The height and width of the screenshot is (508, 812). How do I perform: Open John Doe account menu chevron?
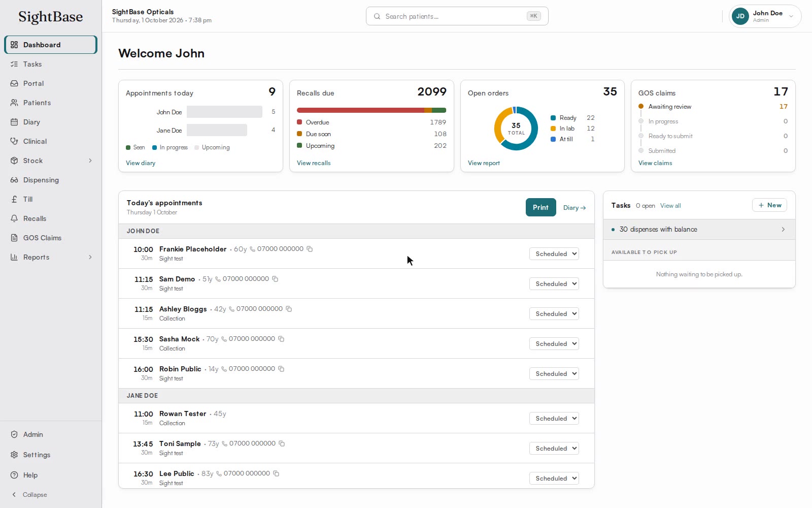click(791, 16)
